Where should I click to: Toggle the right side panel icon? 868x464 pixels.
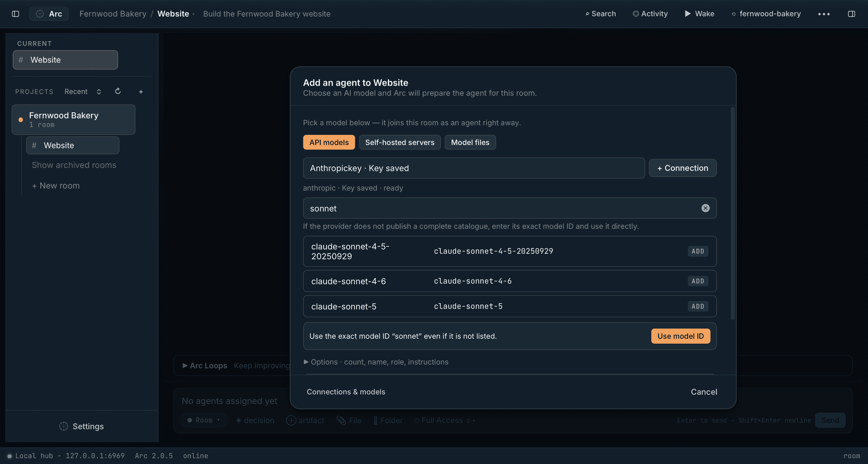pyautogui.click(x=851, y=14)
